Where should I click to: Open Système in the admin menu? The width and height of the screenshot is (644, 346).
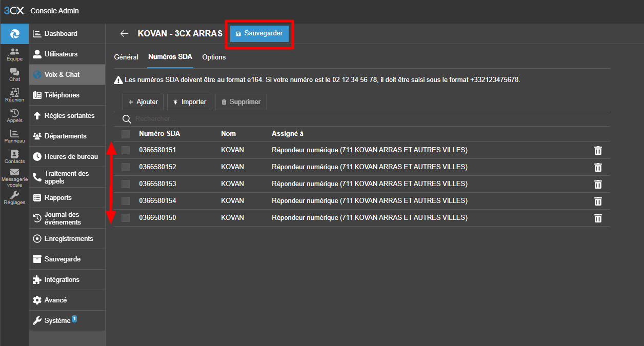pyautogui.click(x=67, y=321)
